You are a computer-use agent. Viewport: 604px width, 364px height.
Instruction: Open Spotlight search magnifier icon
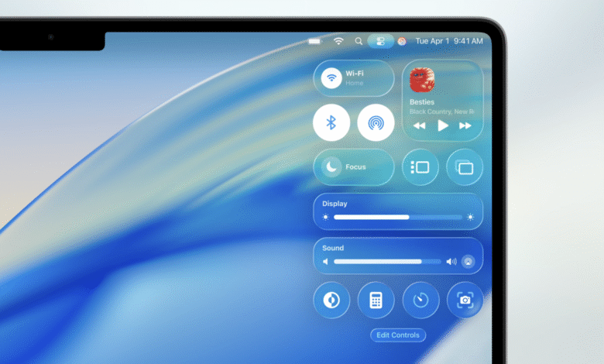[x=359, y=41]
